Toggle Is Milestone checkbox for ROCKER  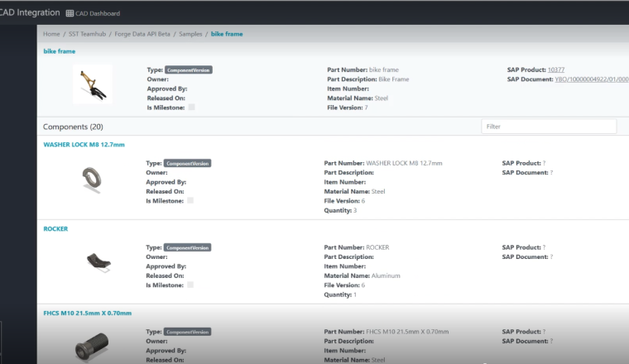pos(190,285)
